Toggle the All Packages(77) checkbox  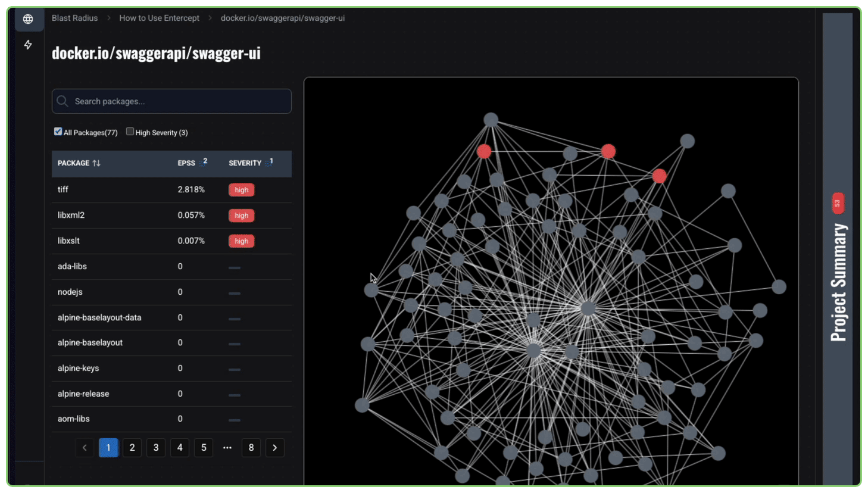tap(58, 132)
